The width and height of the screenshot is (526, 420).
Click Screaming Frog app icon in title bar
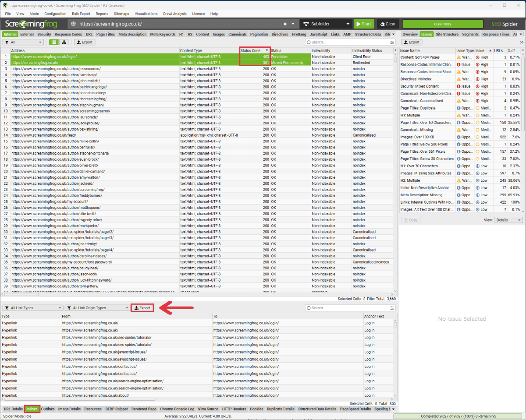[5, 5]
